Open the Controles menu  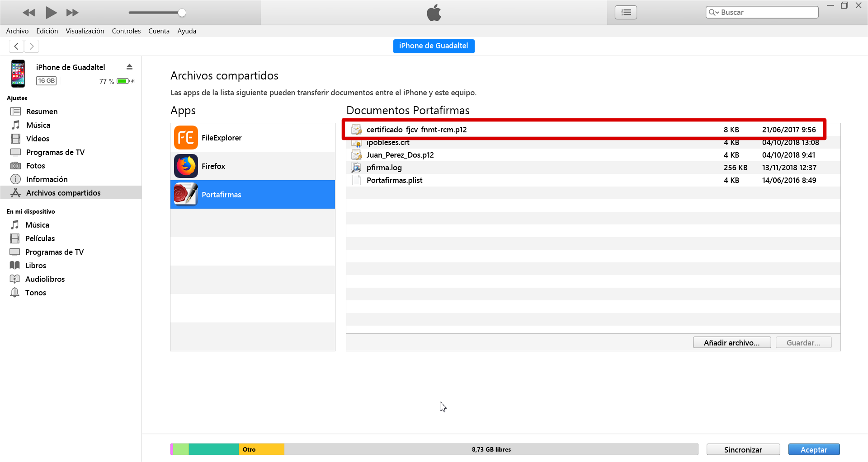point(126,31)
